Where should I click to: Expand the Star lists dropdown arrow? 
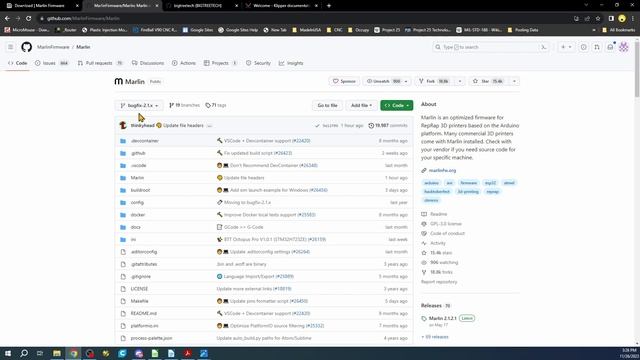click(x=514, y=81)
